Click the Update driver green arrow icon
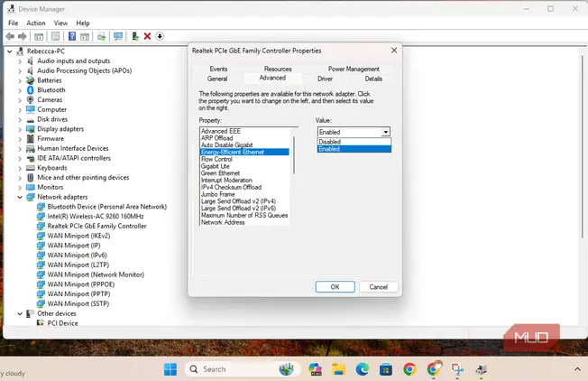588x381 pixels. [135, 36]
